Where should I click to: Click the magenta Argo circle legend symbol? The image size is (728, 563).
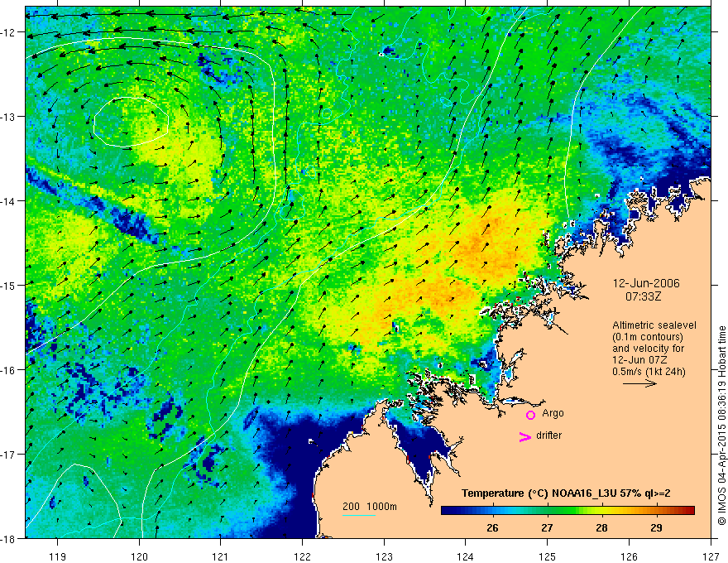pos(530,415)
